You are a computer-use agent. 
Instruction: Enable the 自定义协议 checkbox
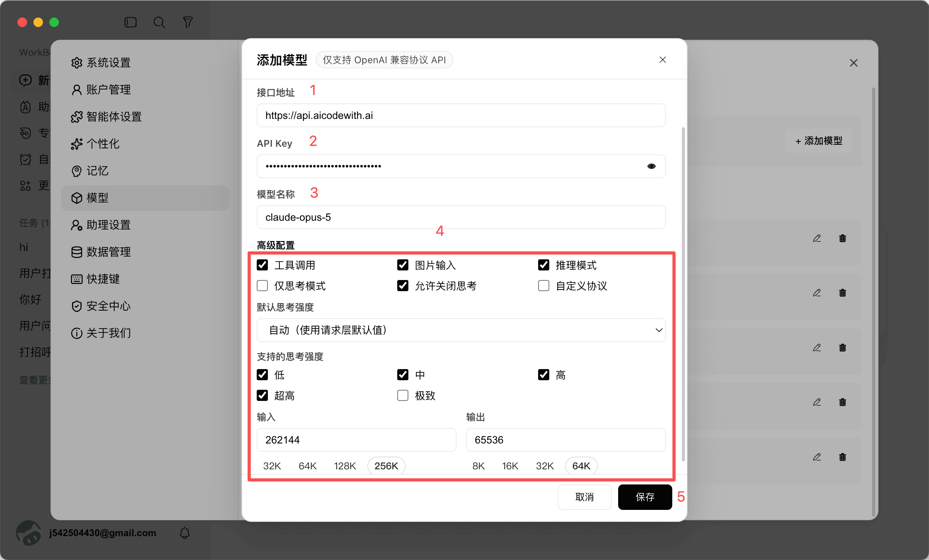tap(544, 286)
